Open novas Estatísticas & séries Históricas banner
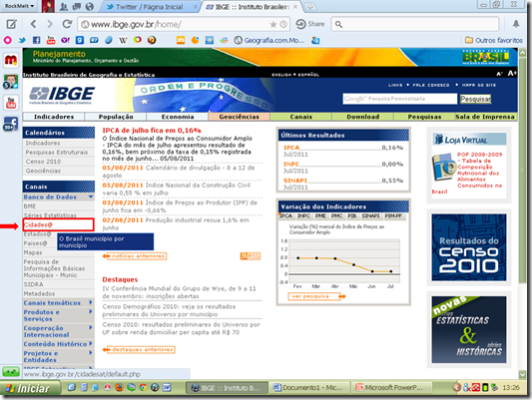Image resolution: width=532 pixels, height=400 pixels. [x=468, y=329]
